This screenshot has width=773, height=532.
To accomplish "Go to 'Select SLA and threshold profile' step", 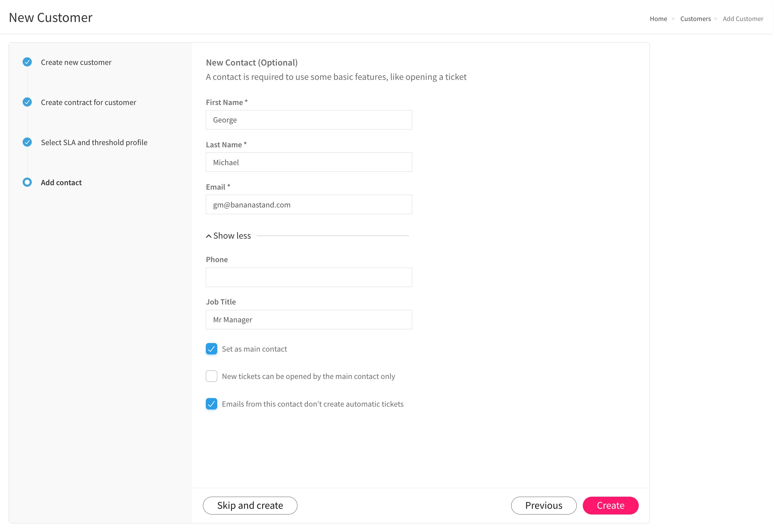I will [94, 142].
